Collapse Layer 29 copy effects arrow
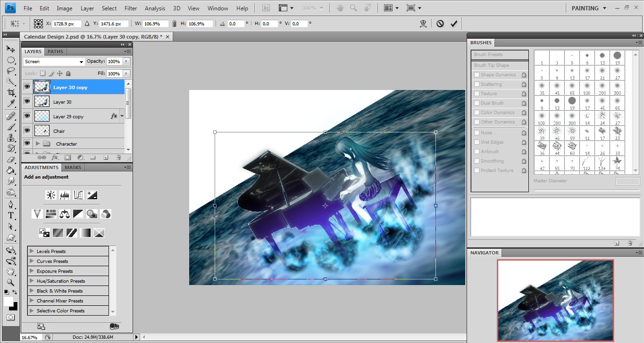The image size is (644, 343). (122, 116)
